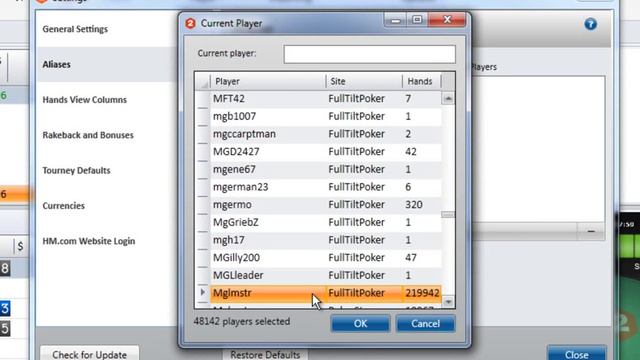Sort the table by Hands column header
Viewport: 640px width, 360px height.
coord(422,81)
